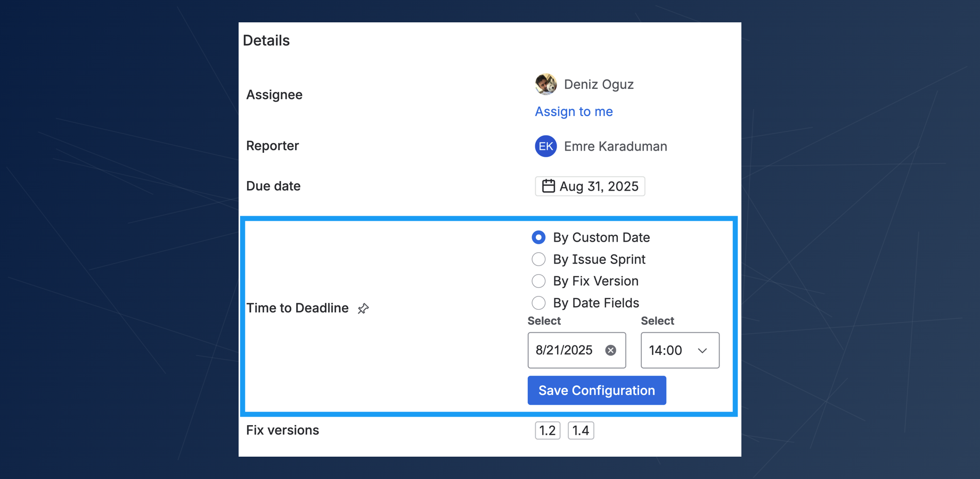Click the EK reporter avatar
This screenshot has height=479, width=980.
point(546,146)
